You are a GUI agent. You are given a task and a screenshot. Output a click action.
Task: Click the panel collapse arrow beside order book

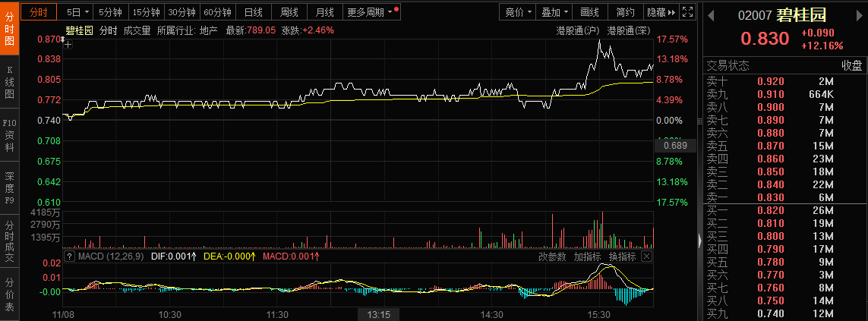pos(699,240)
